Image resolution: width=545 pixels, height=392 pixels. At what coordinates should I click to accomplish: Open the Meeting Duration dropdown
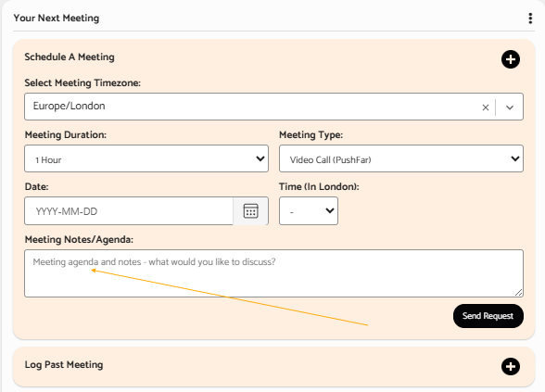(x=146, y=158)
